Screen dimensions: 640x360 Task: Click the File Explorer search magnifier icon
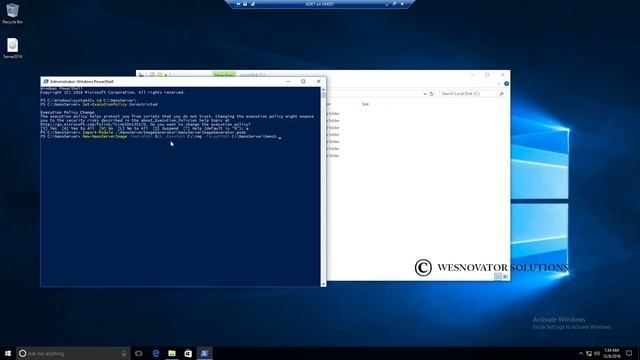coord(501,94)
